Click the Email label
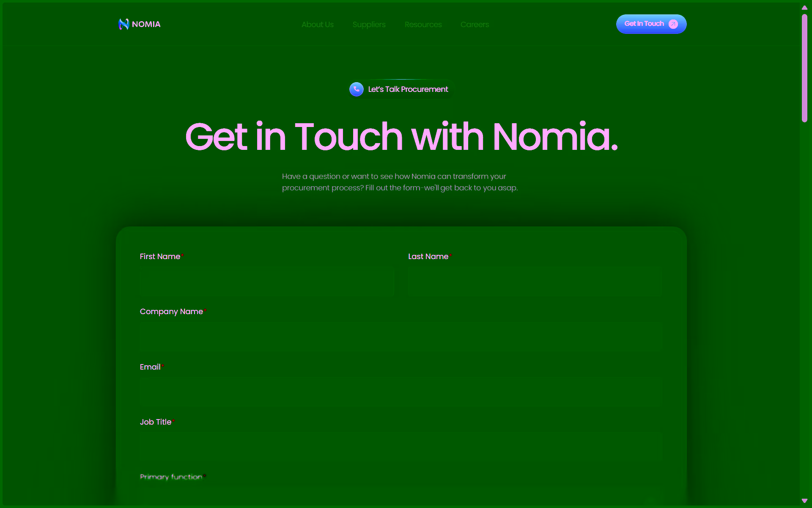This screenshot has height=508, width=812. 150,367
